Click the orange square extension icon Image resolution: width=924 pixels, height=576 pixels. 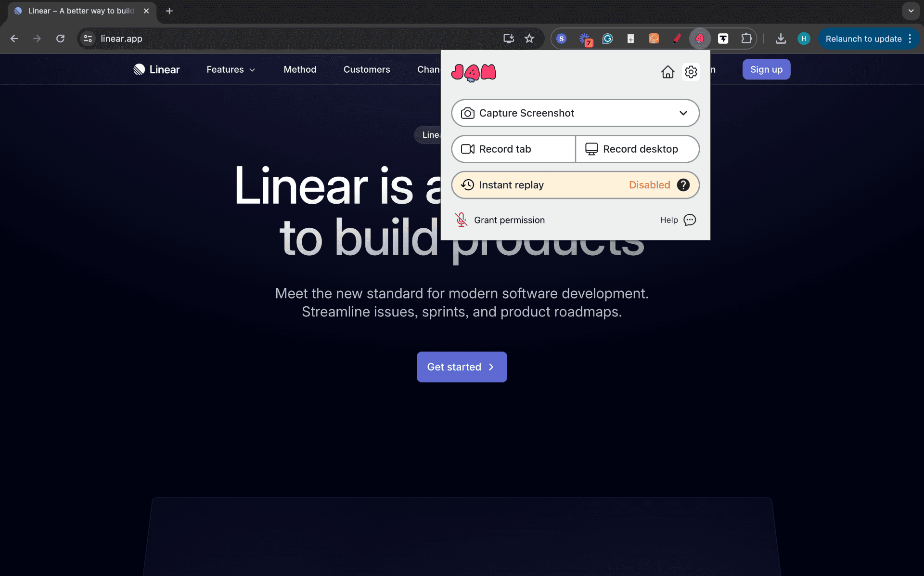(x=654, y=39)
